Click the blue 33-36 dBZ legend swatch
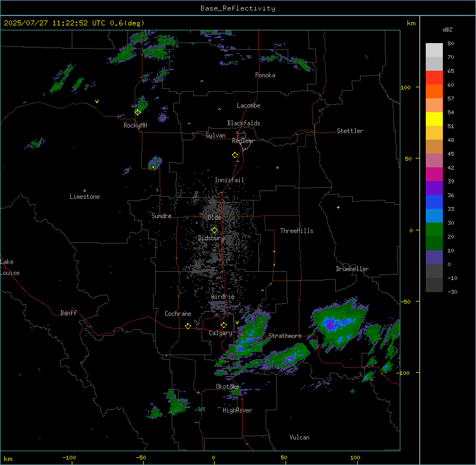 coord(434,202)
